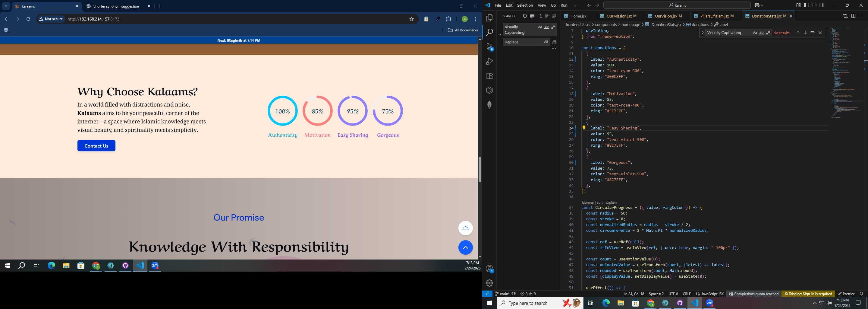
Task: Open the Manage gear in VS Code
Action: click(489, 283)
